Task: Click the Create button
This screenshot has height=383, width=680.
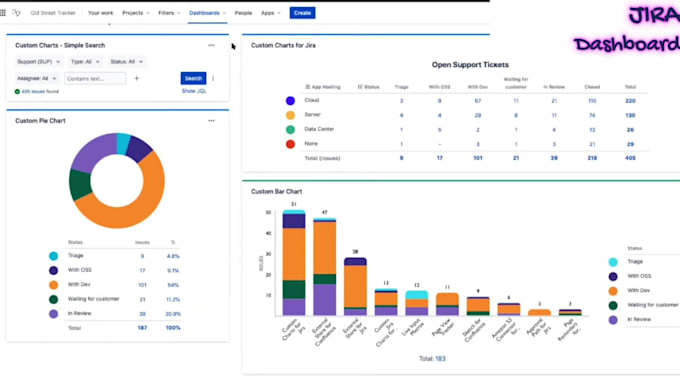Action: 302,13
